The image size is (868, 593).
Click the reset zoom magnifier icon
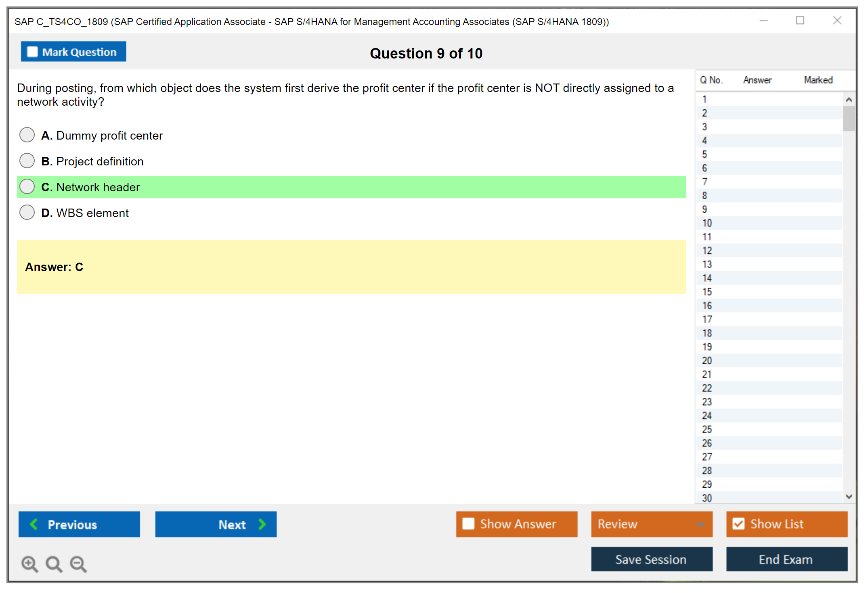pos(54,564)
